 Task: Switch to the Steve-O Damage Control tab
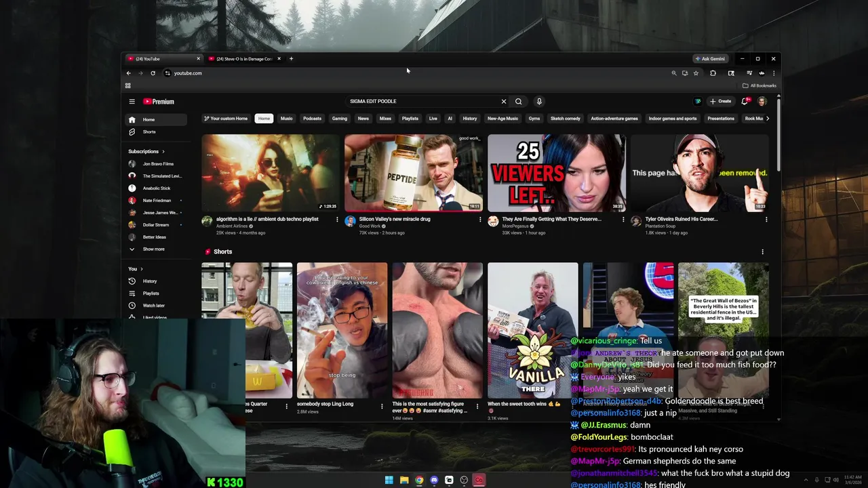tap(244, 59)
